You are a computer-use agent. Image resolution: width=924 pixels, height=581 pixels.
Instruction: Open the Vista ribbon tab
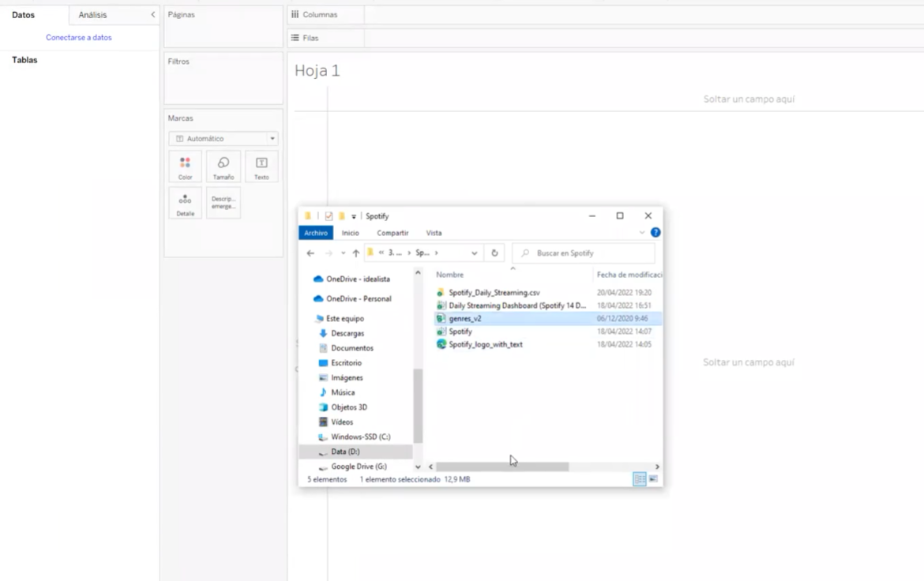(x=434, y=233)
